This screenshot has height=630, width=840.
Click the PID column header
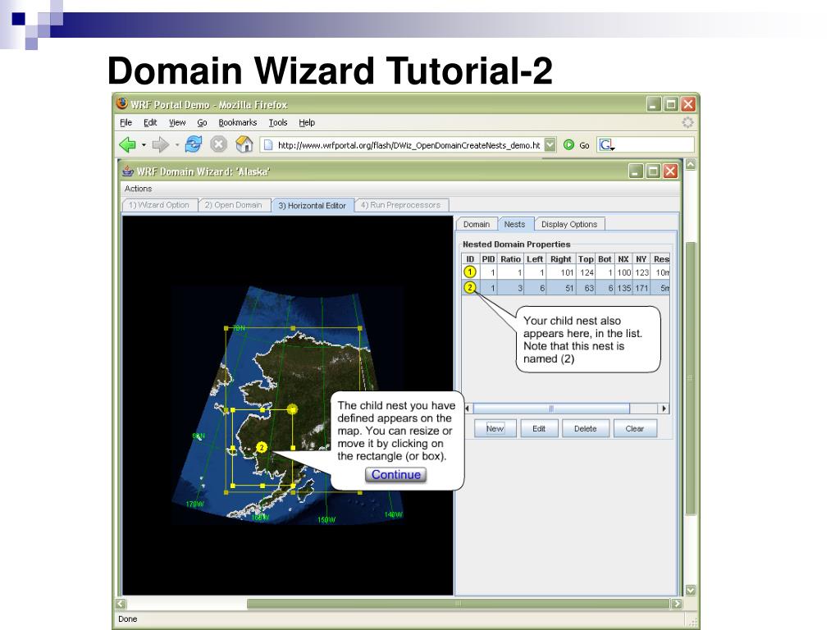489,259
